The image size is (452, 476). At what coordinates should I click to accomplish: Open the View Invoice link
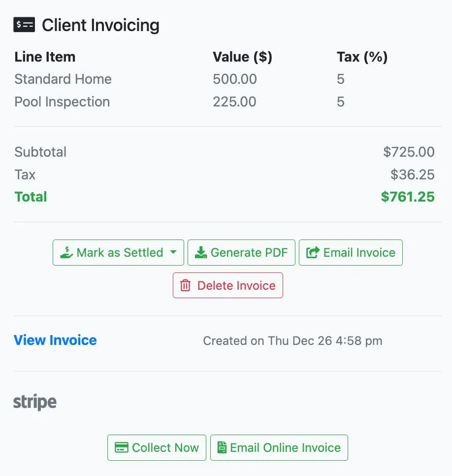(55, 340)
